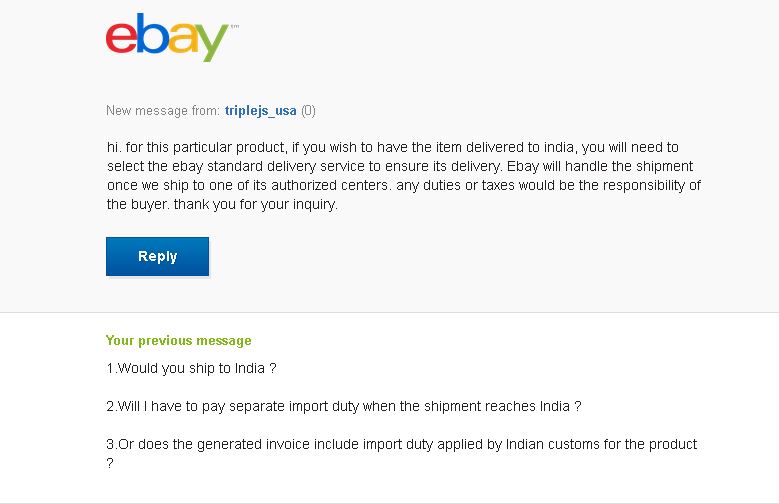This screenshot has height=504, width=779.
Task: Click the line starting 'once we ship to one'
Action: [404, 185]
